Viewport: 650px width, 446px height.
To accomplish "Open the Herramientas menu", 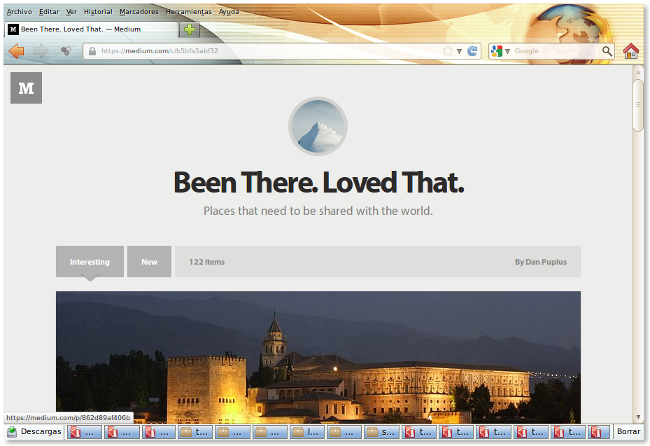I will coord(189,12).
